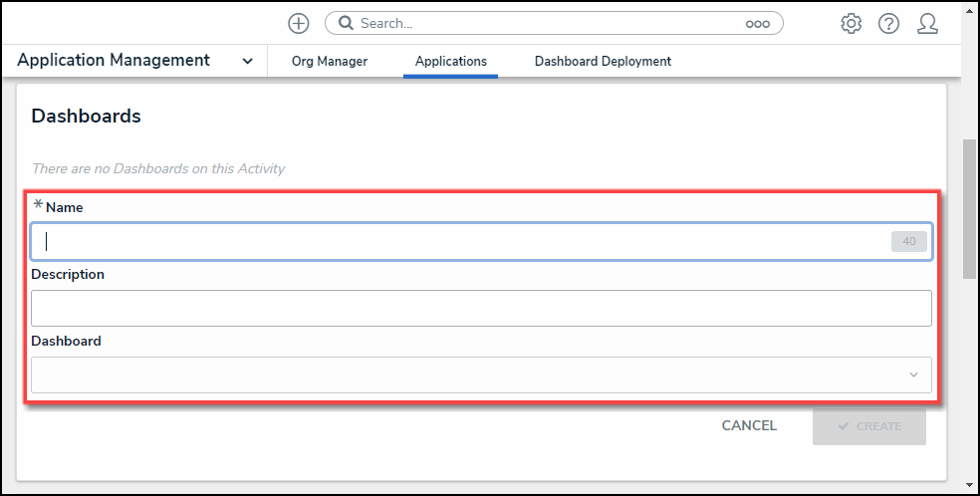Image resolution: width=980 pixels, height=496 pixels.
Task: Select the Applications tab
Action: point(451,62)
